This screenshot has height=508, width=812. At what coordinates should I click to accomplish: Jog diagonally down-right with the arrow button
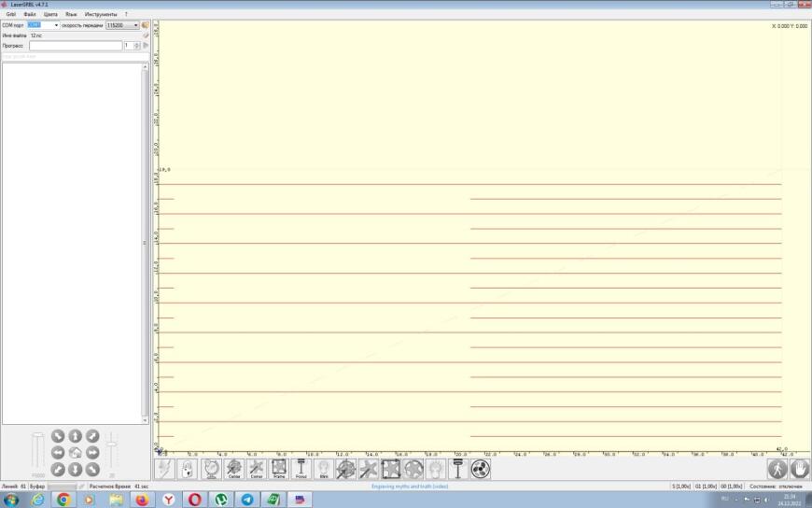coord(92,470)
